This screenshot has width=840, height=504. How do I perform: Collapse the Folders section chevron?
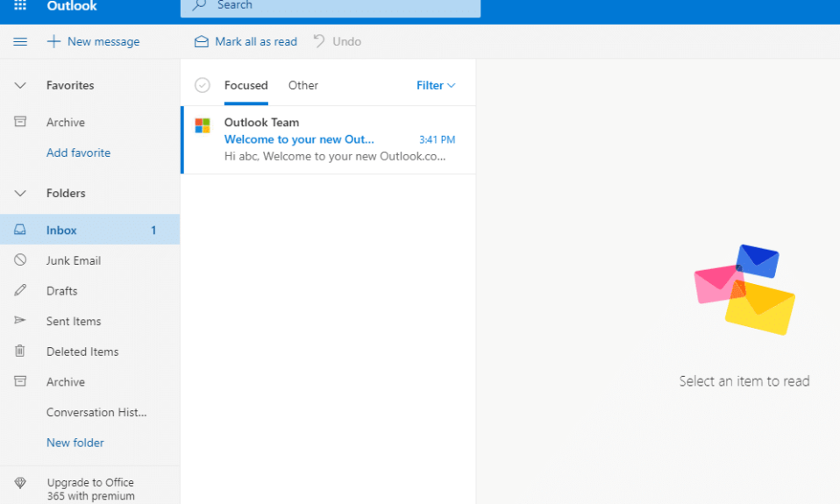tap(20, 194)
